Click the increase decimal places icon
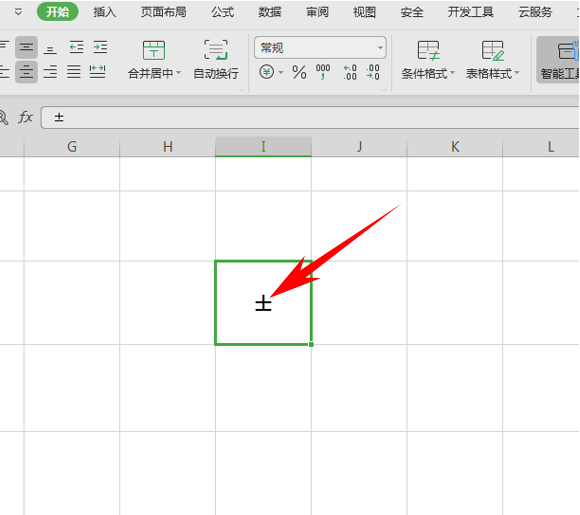Image resolution: width=580 pixels, height=515 pixels. pyautogui.click(x=350, y=72)
